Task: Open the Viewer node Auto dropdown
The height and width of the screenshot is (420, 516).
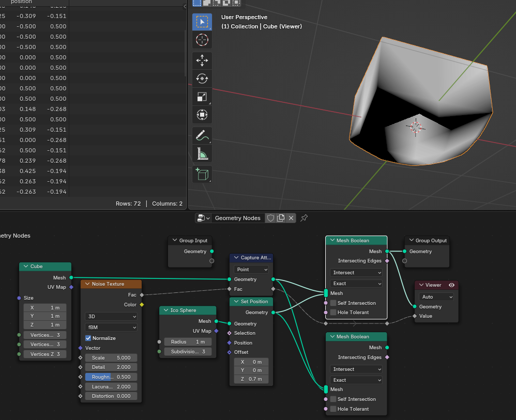Action: [436, 297]
